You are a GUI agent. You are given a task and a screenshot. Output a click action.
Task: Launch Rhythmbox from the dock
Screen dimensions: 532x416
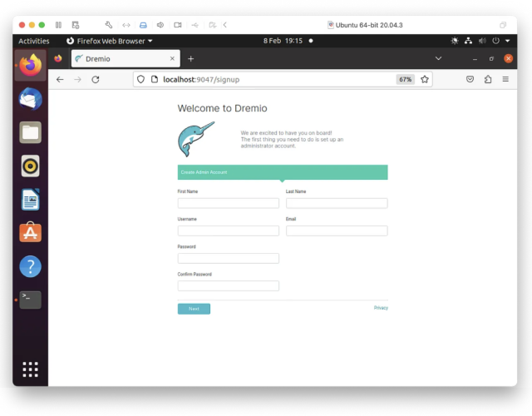31,166
